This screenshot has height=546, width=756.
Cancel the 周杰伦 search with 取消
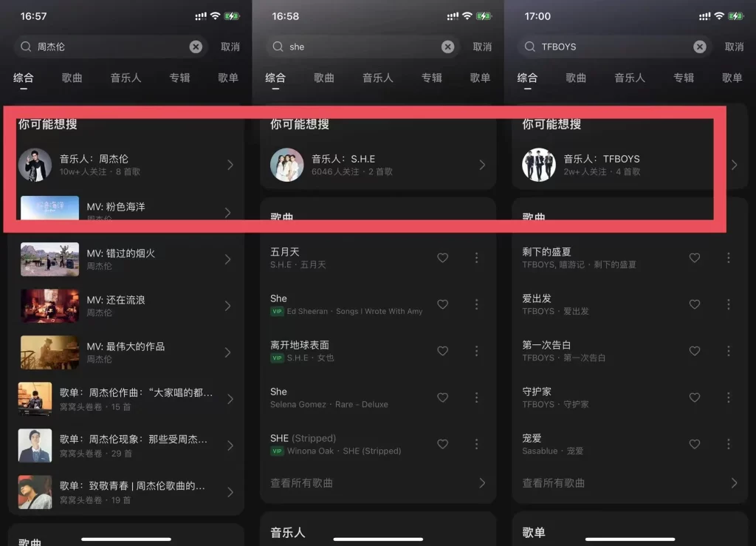230,47
